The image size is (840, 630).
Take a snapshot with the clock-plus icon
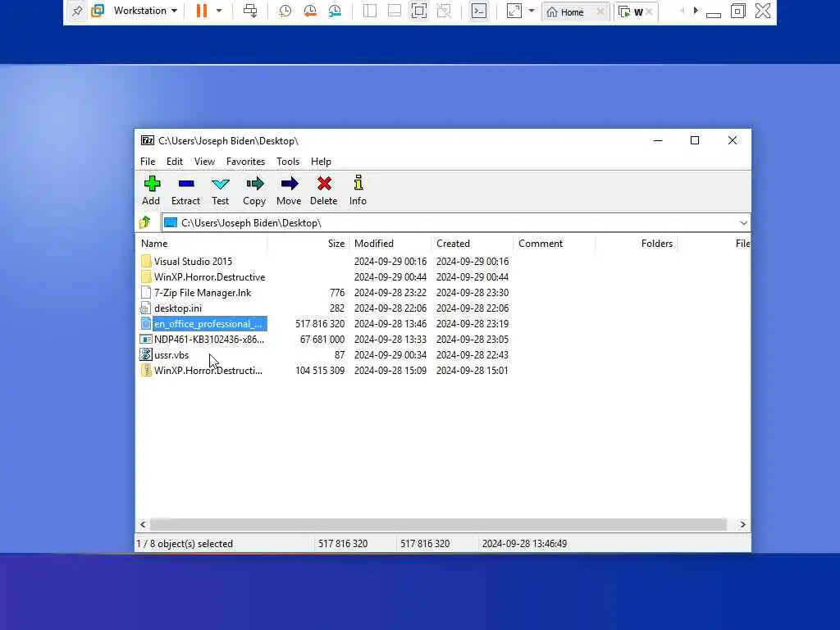coord(285,11)
